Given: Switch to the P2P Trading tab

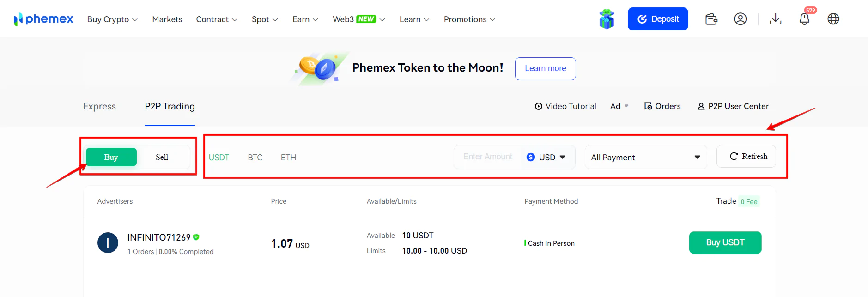Looking at the screenshot, I should pyautogui.click(x=170, y=106).
